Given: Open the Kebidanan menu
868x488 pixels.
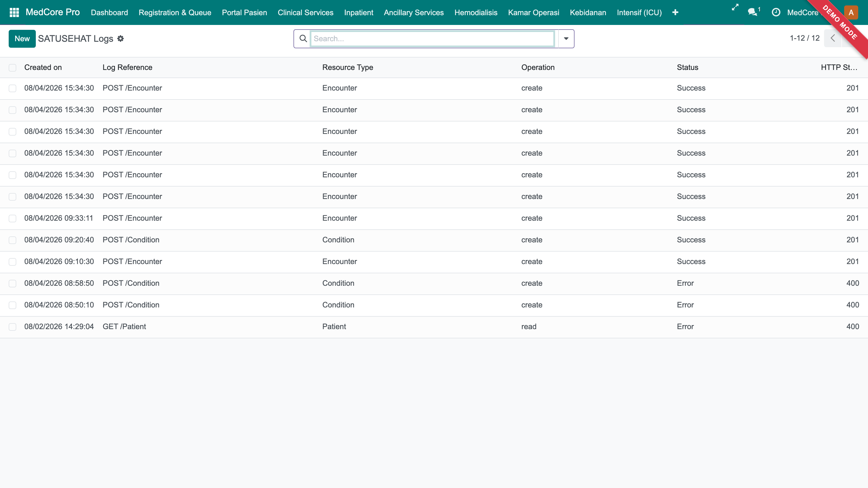Looking at the screenshot, I should [x=588, y=12].
